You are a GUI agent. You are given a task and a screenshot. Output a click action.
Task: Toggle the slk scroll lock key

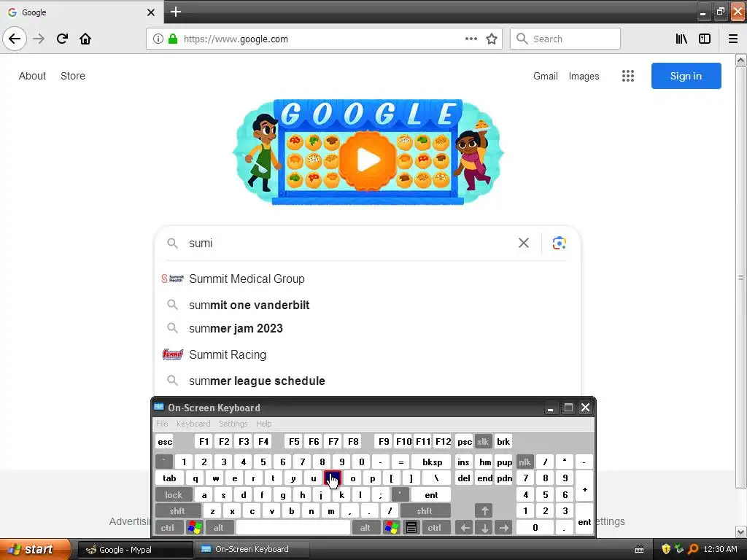coord(483,441)
